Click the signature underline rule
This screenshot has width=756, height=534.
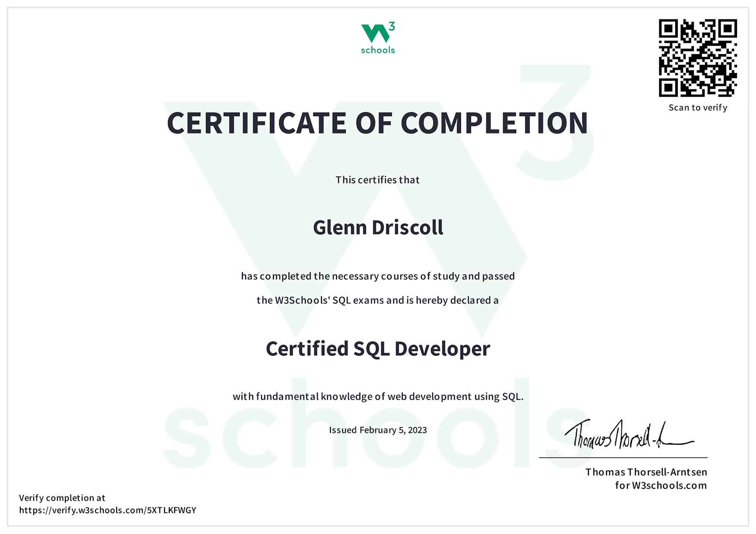pyautogui.click(x=624, y=457)
